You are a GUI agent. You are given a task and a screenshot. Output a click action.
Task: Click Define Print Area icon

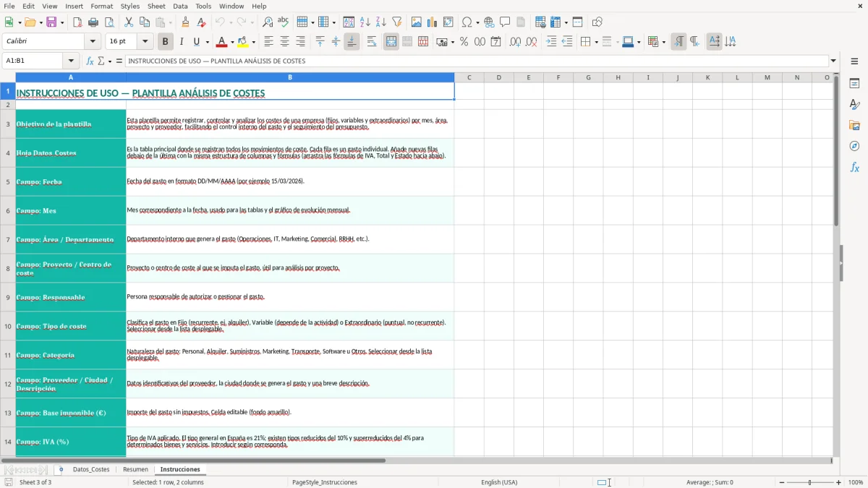[540, 22]
